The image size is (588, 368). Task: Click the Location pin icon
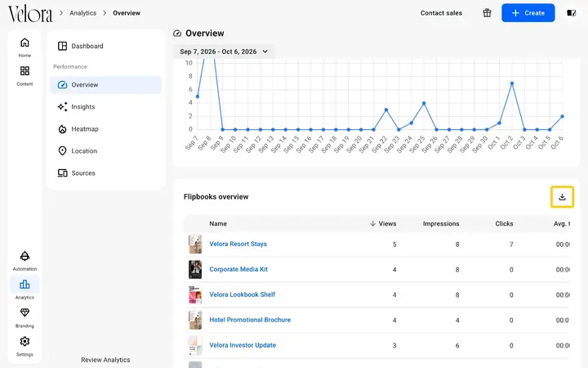point(62,151)
